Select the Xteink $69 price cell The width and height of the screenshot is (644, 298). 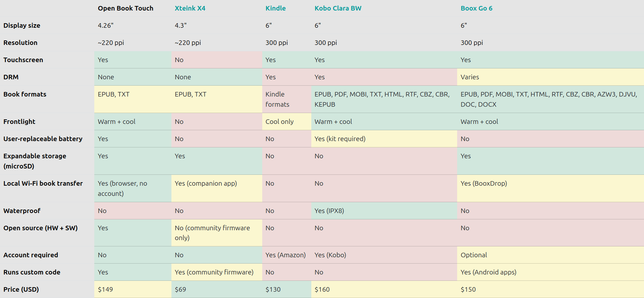(217, 289)
